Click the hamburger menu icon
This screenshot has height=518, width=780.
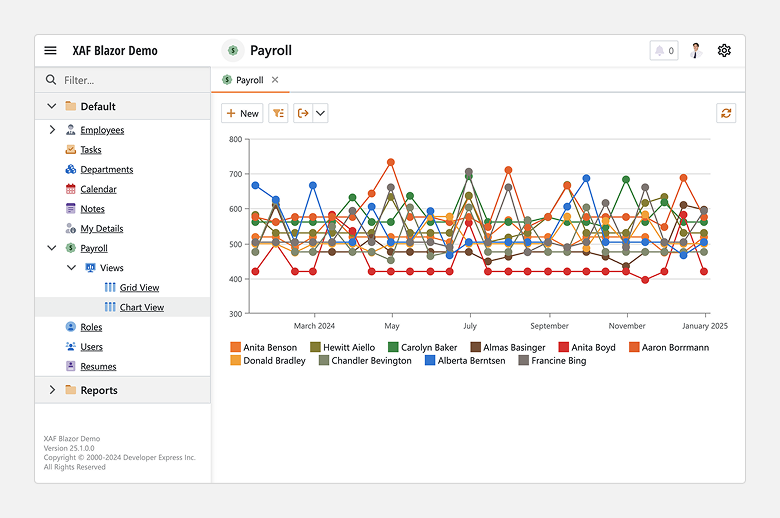(51, 51)
